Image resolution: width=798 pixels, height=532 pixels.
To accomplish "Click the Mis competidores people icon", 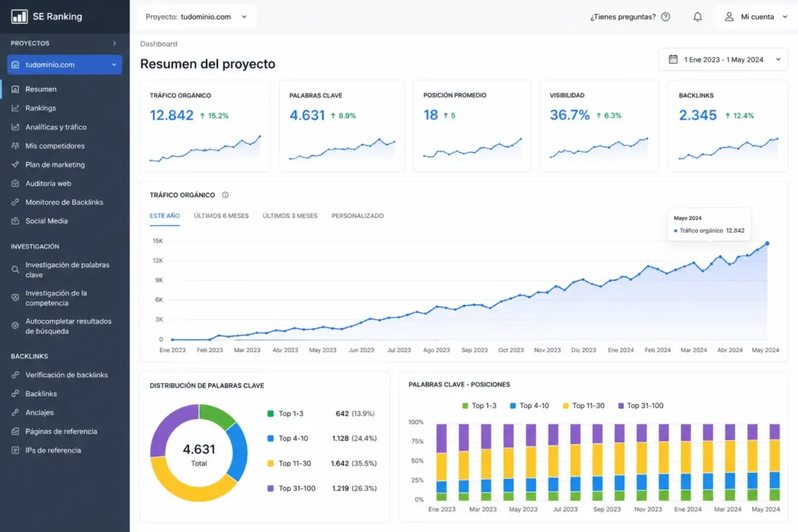I will pos(16,146).
